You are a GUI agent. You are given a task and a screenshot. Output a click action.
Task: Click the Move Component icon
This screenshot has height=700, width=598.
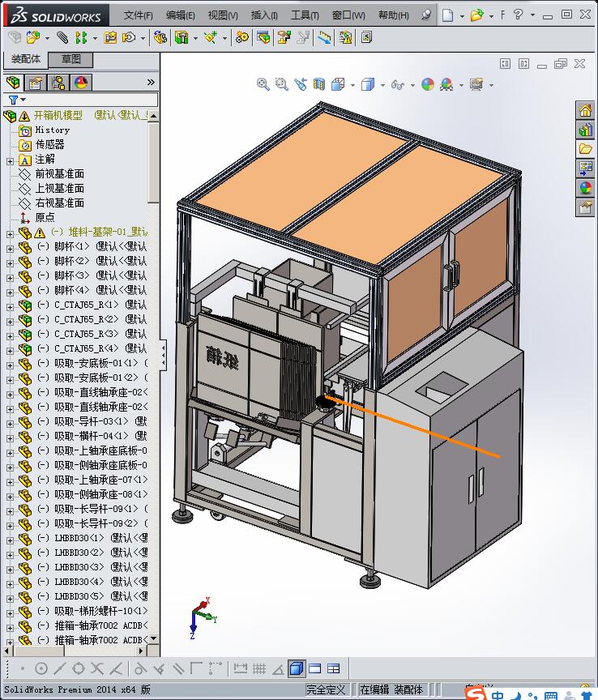click(129, 37)
